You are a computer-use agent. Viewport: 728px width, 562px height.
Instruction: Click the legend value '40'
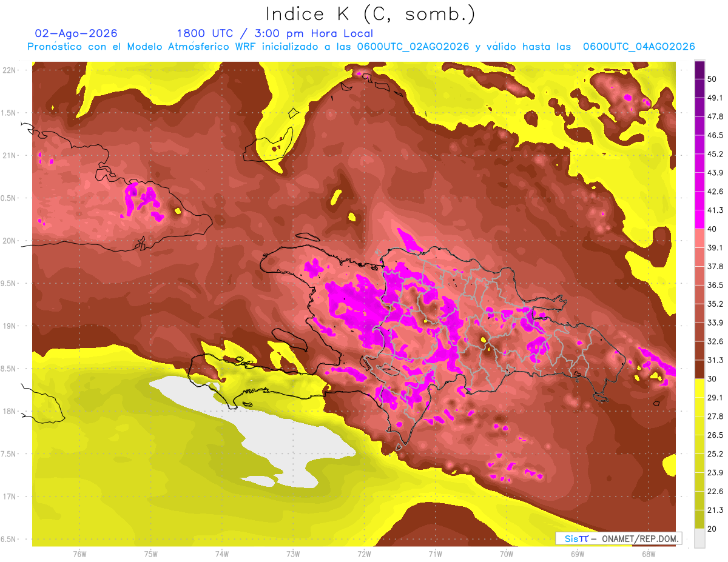click(712, 229)
